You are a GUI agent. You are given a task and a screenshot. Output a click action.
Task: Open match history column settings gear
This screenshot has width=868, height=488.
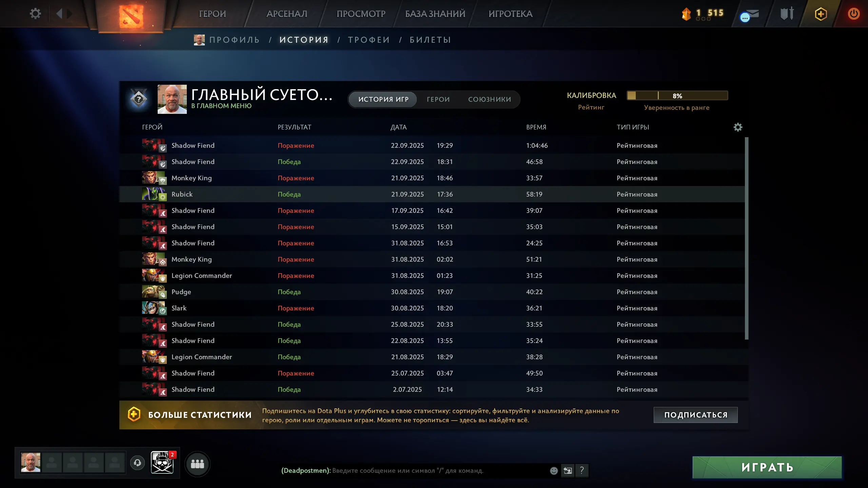coord(738,127)
